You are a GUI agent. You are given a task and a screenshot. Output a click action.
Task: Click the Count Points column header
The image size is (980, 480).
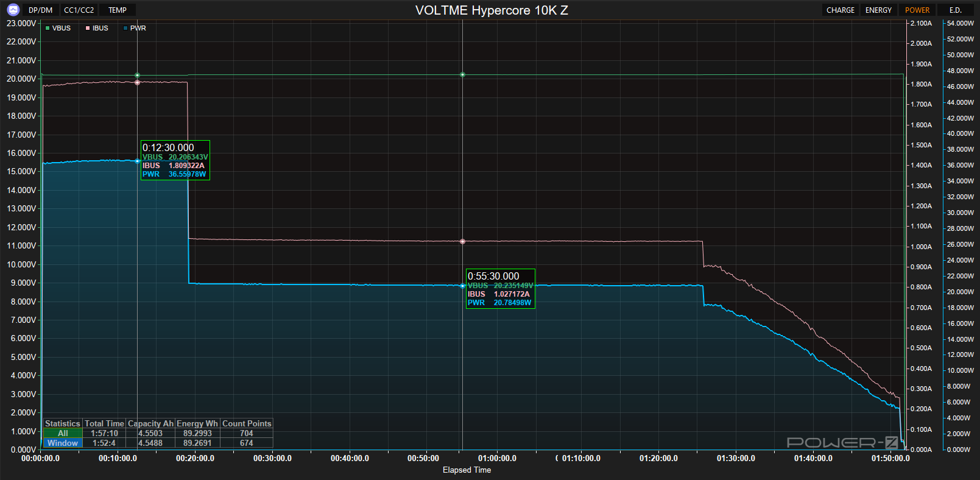[x=247, y=423]
